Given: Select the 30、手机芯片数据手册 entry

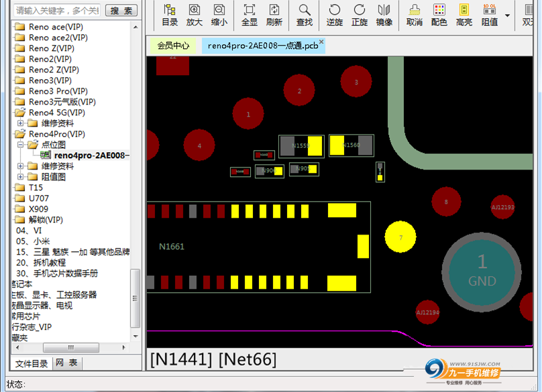Looking at the screenshot, I should click(57, 273).
